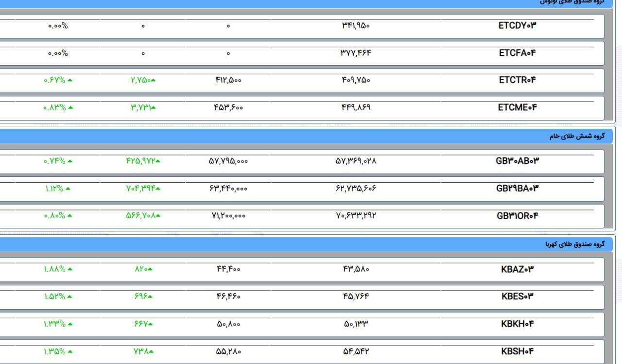622x364 pixels.
Task: Click the value ۴۵,۷۶۴ in KBES۰۳ row
Action: (x=356, y=296)
